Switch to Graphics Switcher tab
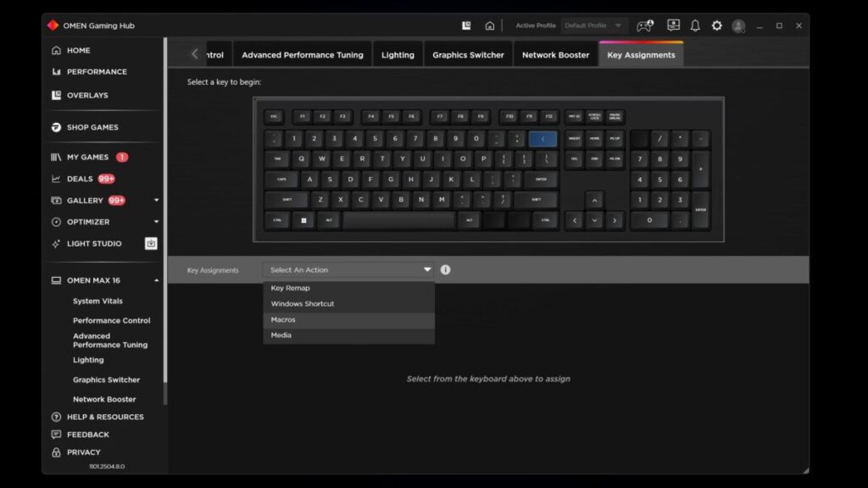Viewport: 868px width, 488px height. pyautogui.click(x=468, y=55)
